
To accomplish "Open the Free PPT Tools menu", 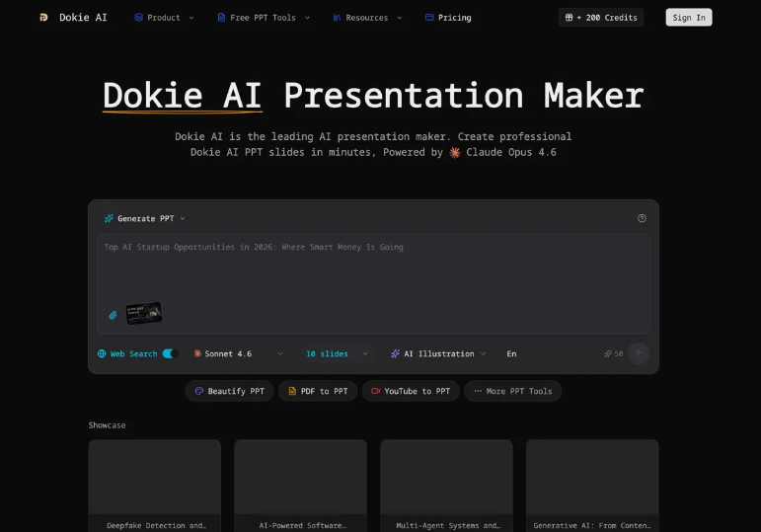I will pos(264,18).
